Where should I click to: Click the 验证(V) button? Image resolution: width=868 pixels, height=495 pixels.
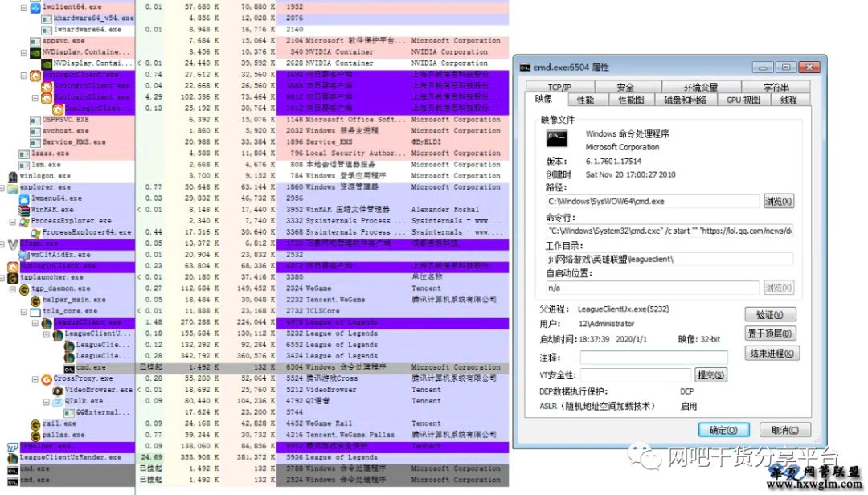click(770, 314)
